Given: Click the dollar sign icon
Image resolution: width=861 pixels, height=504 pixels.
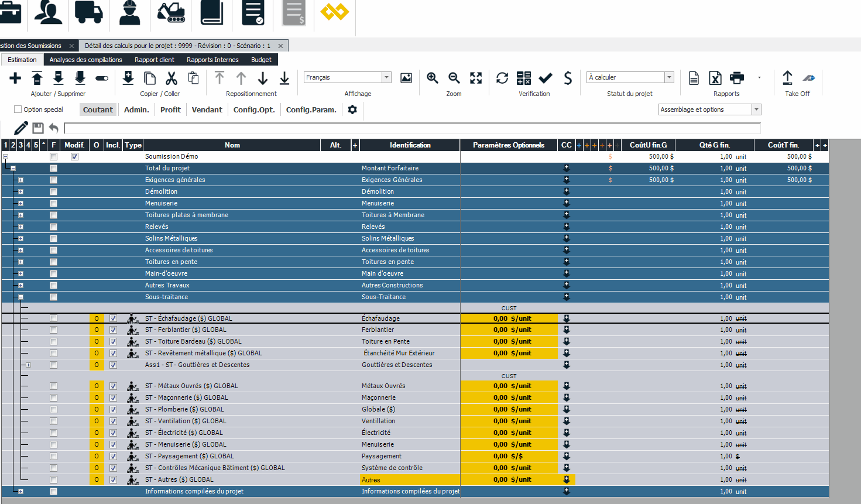Looking at the screenshot, I should coord(568,78).
